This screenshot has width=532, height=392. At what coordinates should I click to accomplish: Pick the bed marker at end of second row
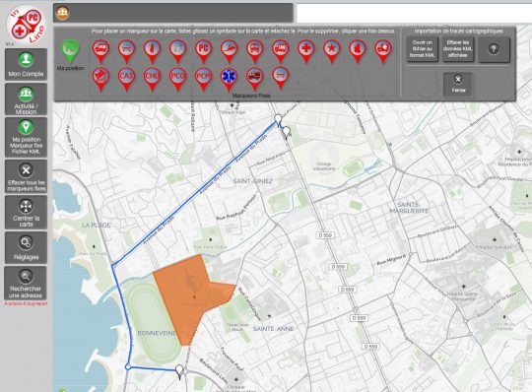click(280, 79)
